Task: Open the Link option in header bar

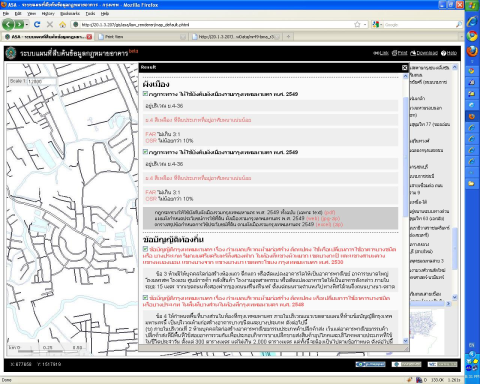Action: (x=381, y=53)
